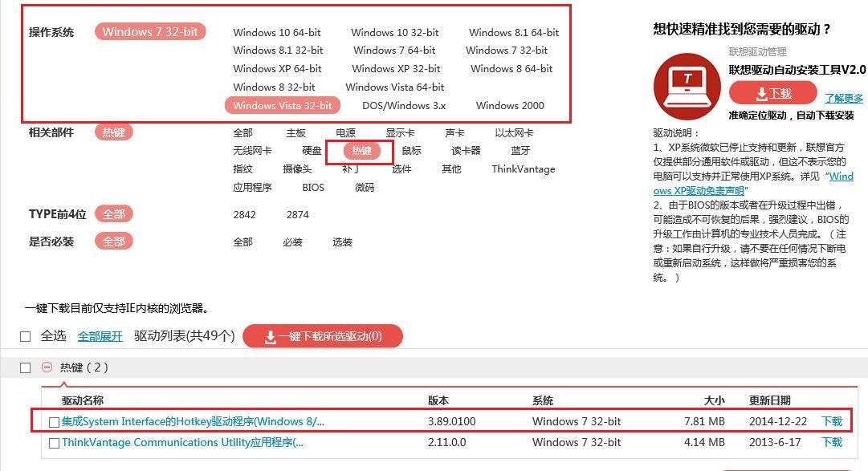Filter drivers by Windows 2000
The width and height of the screenshot is (868, 471).
[509, 105]
